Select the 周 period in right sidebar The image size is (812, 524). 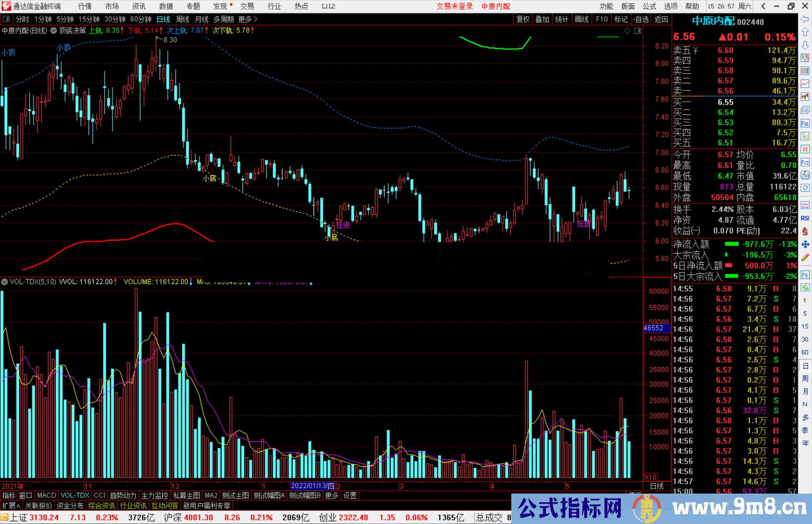click(x=805, y=378)
